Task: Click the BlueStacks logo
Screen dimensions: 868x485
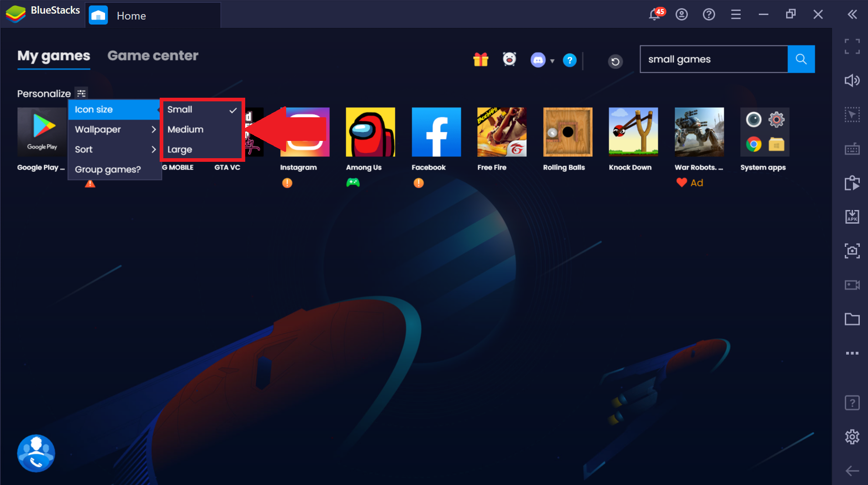Action: (x=15, y=14)
